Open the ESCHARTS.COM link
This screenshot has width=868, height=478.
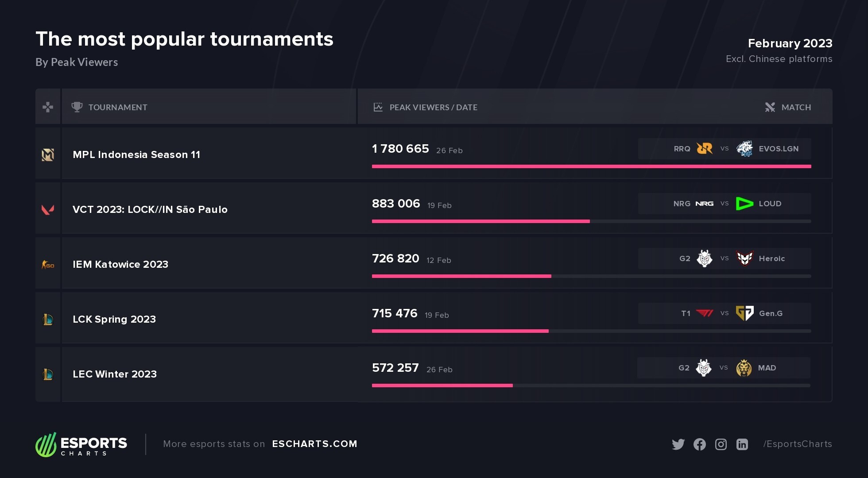314,444
